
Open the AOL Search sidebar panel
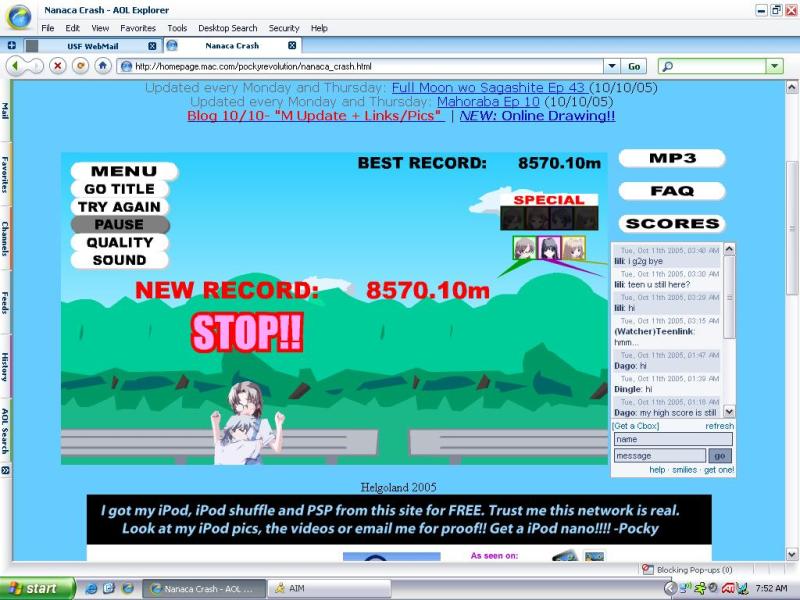point(5,431)
